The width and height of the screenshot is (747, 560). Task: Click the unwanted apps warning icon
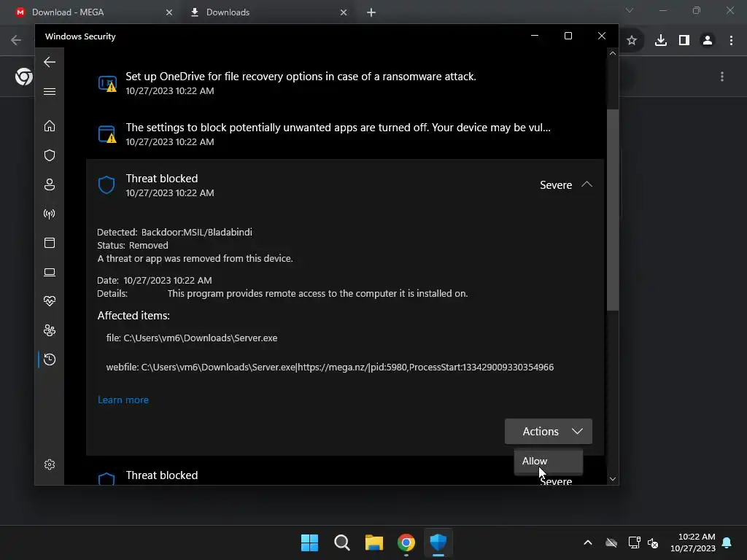tap(107, 134)
